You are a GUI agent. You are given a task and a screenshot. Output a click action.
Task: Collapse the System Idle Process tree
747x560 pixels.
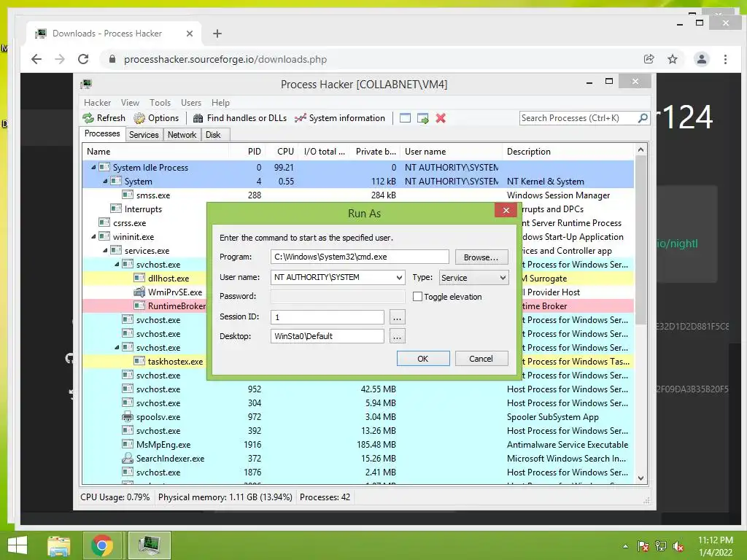(x=94, y=167)
